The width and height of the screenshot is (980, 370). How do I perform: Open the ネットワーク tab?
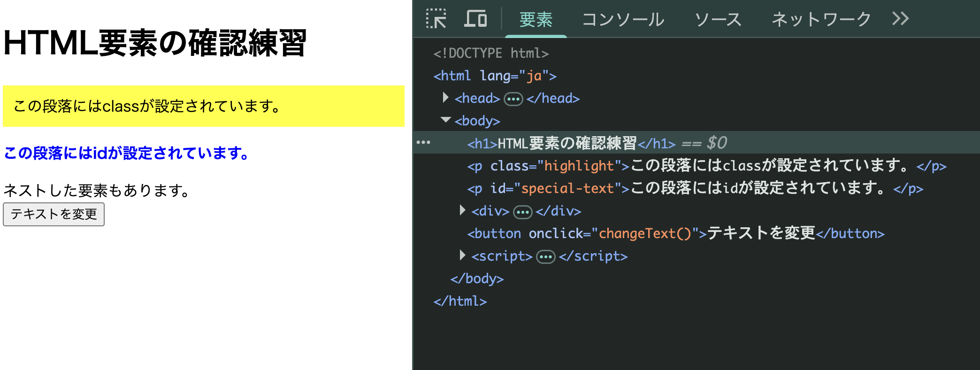point(821,20)
